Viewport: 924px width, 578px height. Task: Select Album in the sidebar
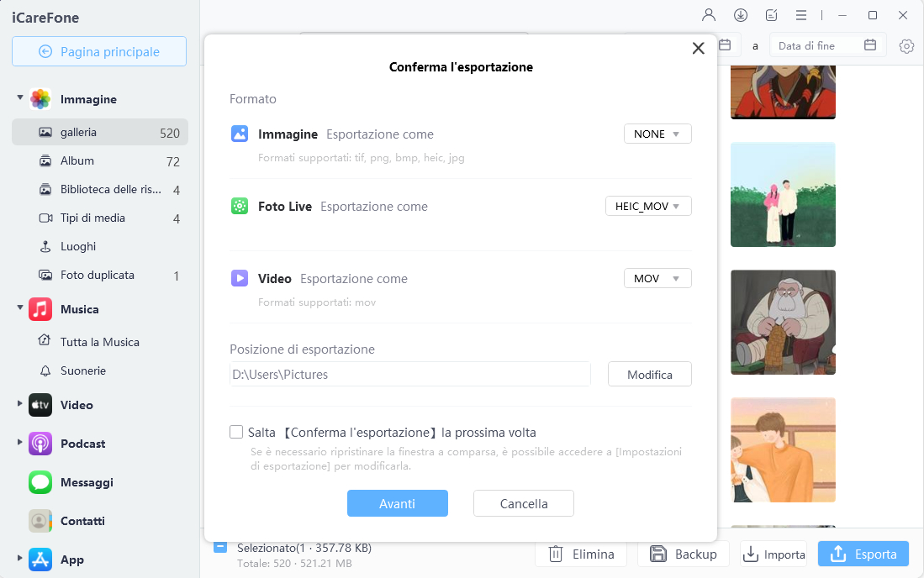77,160
